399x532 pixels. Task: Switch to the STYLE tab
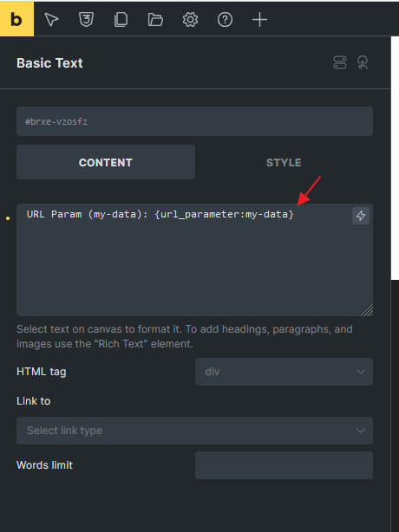[284, 162]
